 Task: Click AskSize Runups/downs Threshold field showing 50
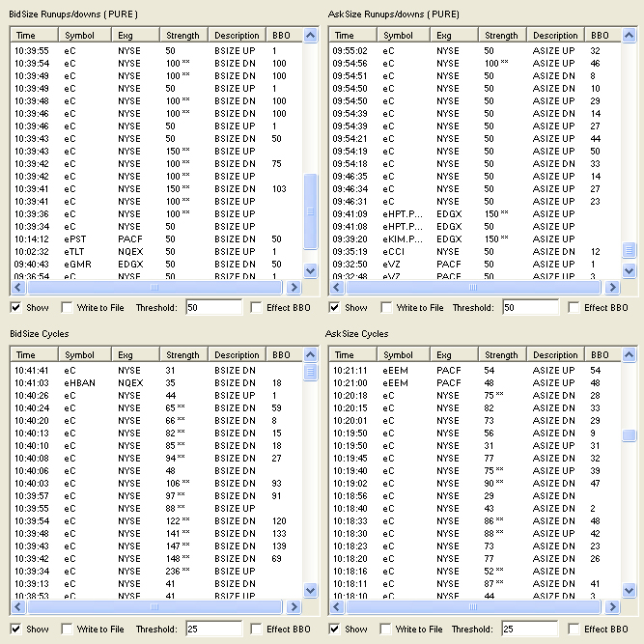pyautogui.click(x=530, y=307)
